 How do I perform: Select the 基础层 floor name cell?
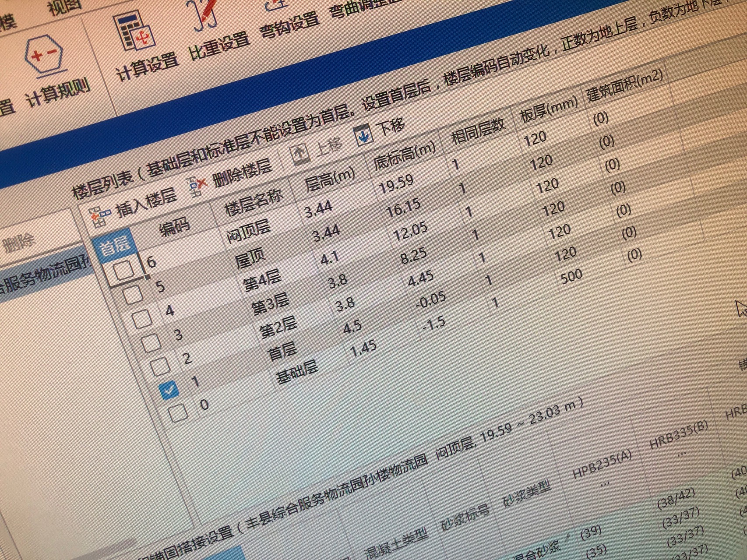coord(296,373)
